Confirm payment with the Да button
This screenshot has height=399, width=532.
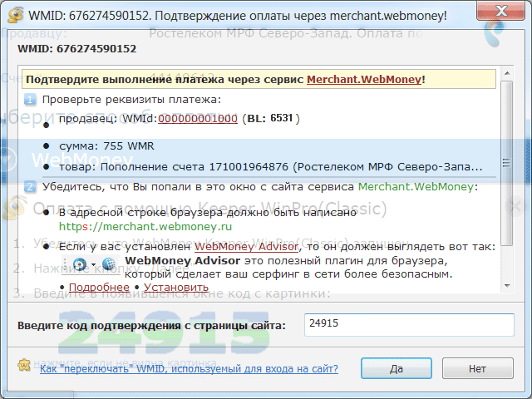pos(397,368)
